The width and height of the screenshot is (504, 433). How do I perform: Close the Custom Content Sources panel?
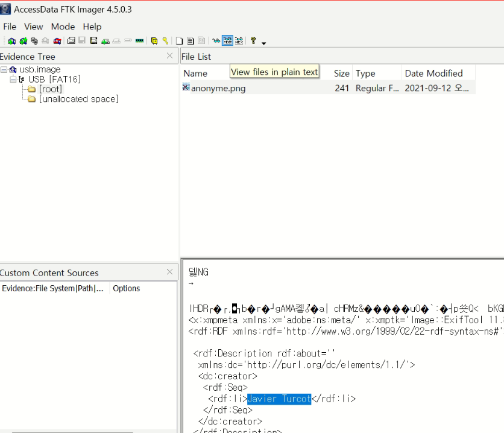coord(170,272)
